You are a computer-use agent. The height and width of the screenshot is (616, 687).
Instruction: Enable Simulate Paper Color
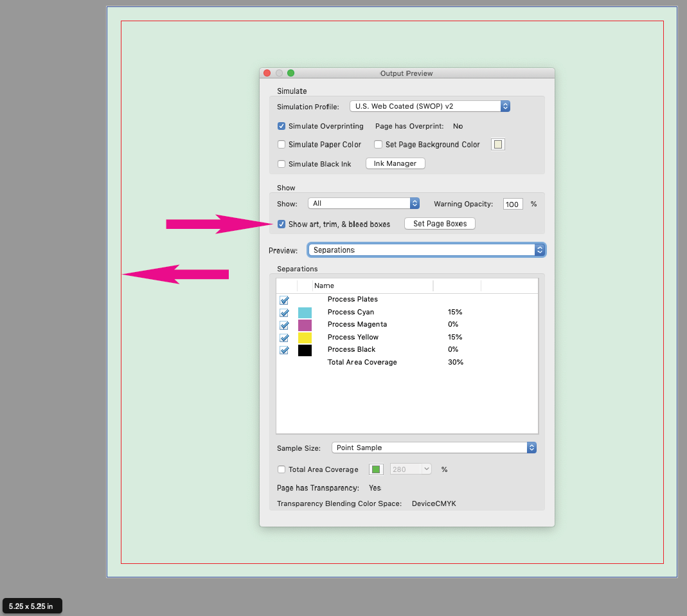[281, 144]
